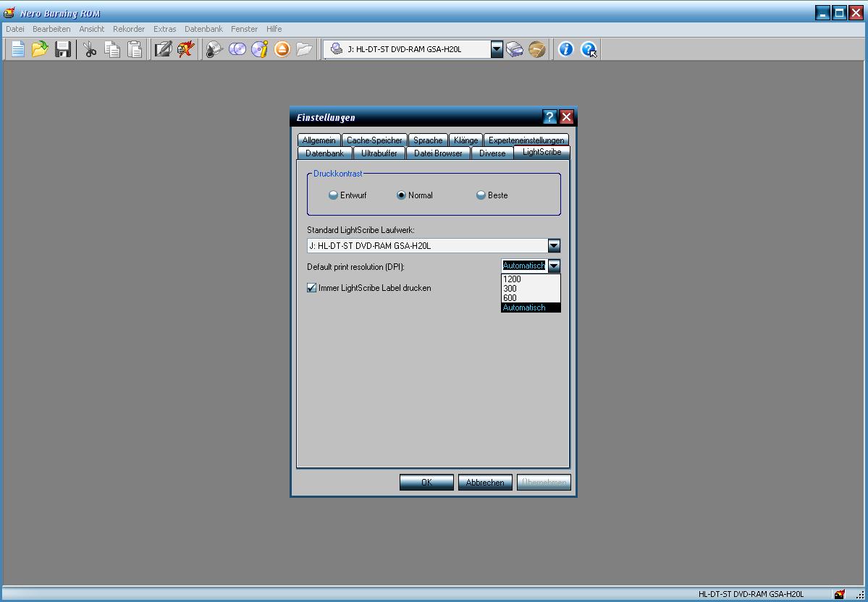This screenshot has width=868, height=602.
Task: Open the toolbar recorder drive dropdown
Action: click(497, 49)
